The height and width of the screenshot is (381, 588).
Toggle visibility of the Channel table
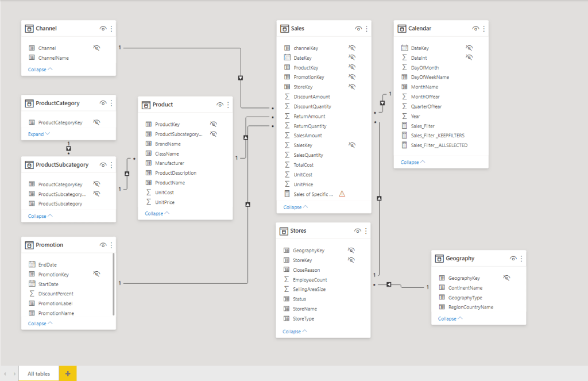click(103, 28)
